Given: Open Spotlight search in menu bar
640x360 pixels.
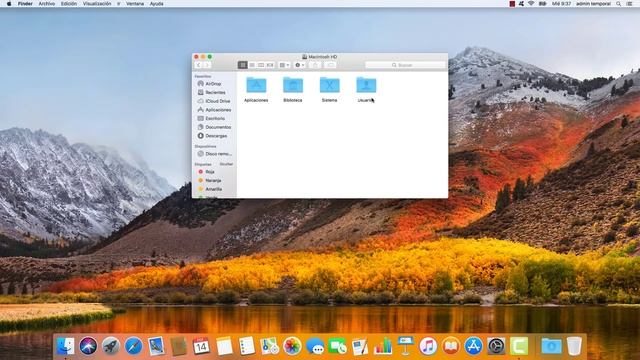Looking at the screenshot, I should tap(619, 4).
